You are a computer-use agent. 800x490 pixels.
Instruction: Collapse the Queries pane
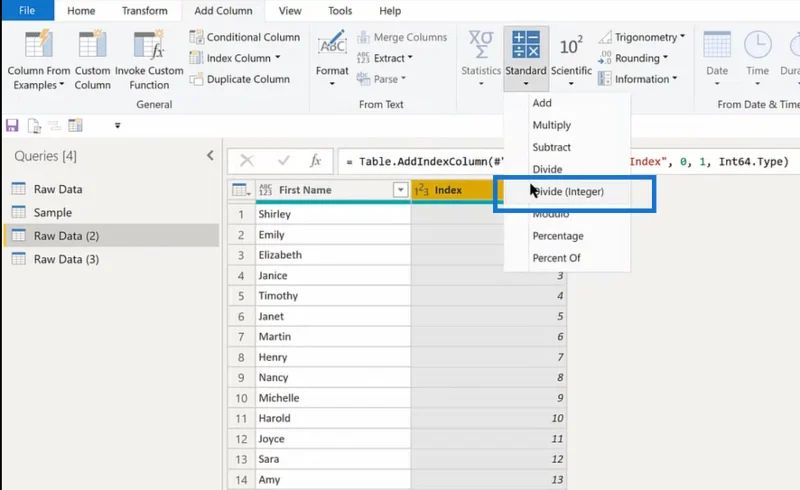[x=210, y=156]
